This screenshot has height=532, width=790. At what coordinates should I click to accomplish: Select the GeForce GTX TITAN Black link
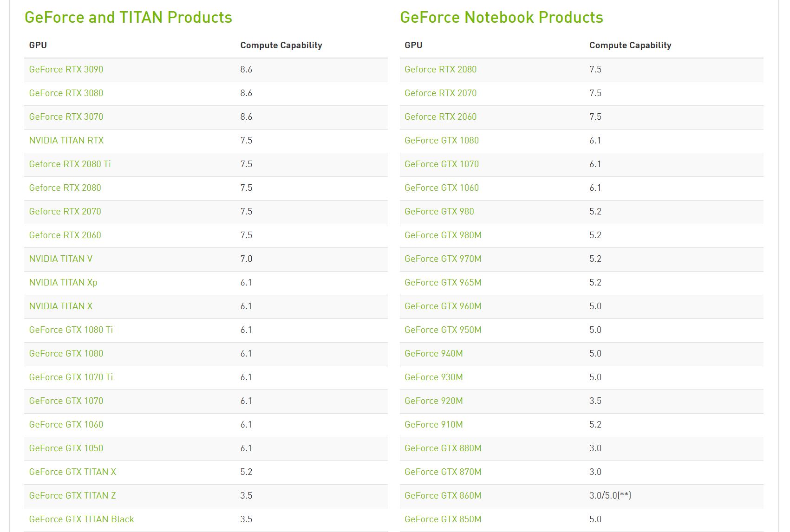(x=81, y=519)
